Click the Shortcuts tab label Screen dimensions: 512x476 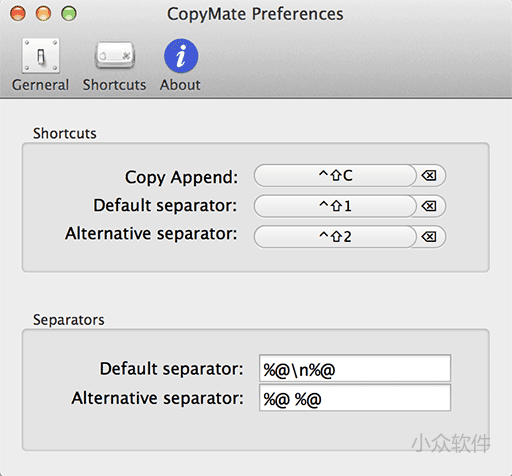114,85
